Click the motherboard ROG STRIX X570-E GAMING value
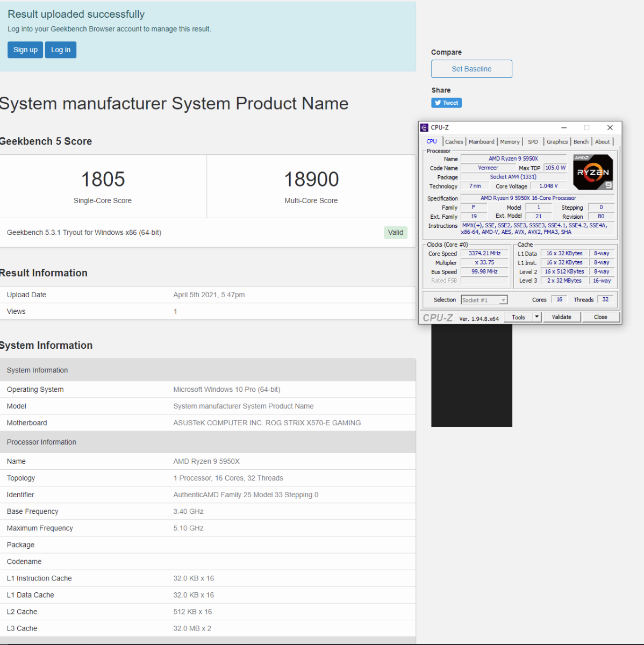The image size is (644, 645). [267, 423]
